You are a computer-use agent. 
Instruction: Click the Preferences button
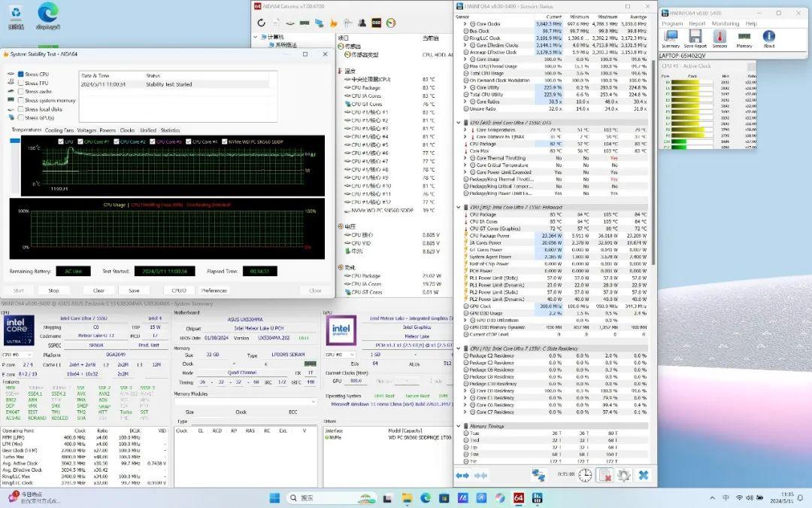click(214, 290)
